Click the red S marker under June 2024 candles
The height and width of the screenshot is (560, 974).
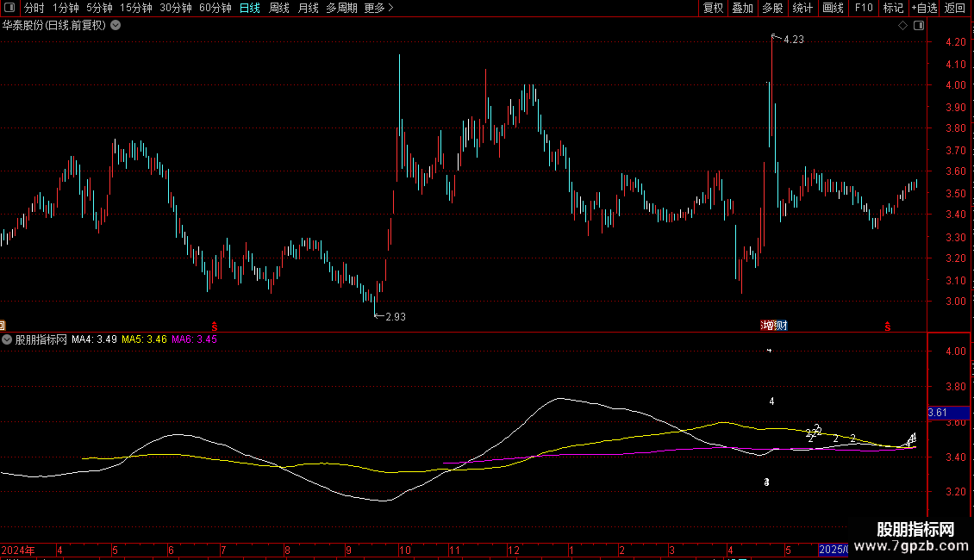pos(215,327)
